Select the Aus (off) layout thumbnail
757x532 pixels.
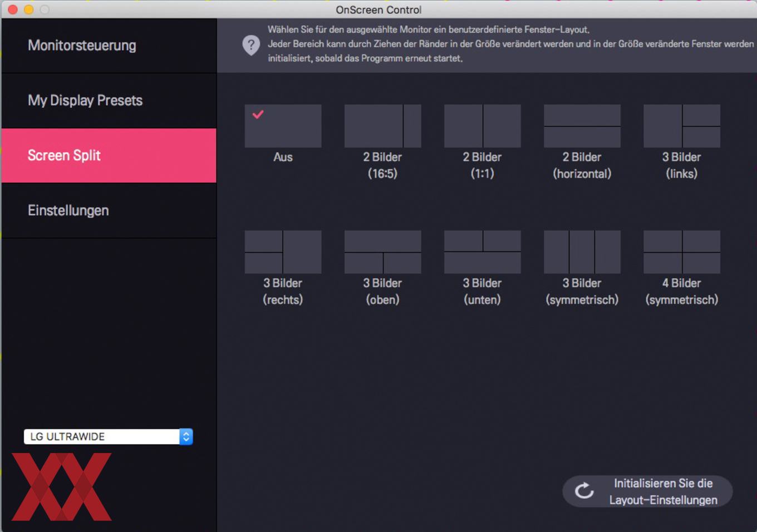(x=283, y=126)
